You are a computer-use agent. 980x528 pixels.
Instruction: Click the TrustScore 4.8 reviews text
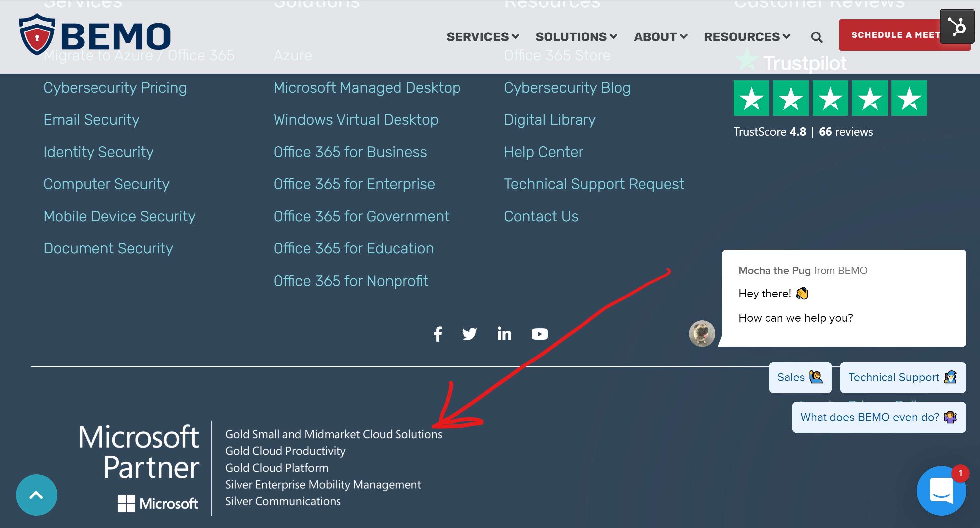tap(803, 132)
